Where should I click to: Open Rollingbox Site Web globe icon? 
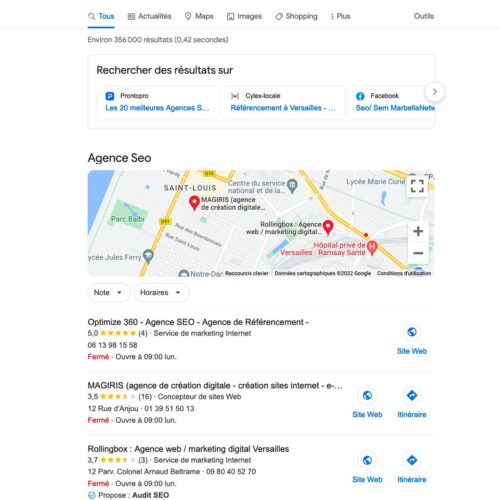click(x=367, y=460)
